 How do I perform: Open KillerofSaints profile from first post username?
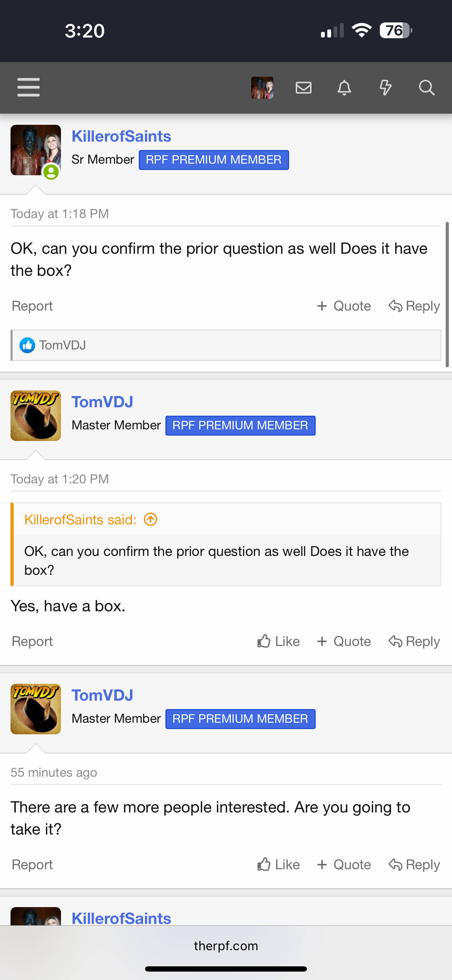pyautogui.click(x=121, y=136)
